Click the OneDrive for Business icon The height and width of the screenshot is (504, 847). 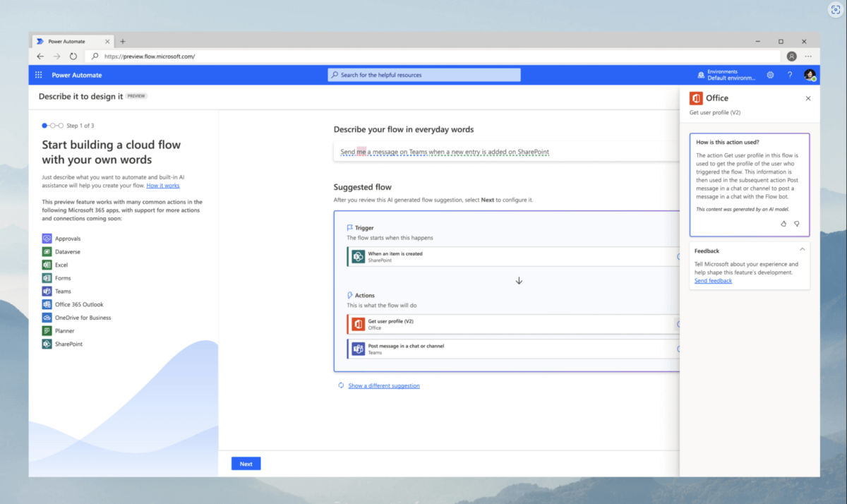pyautogui.click(x=47, y=318)
